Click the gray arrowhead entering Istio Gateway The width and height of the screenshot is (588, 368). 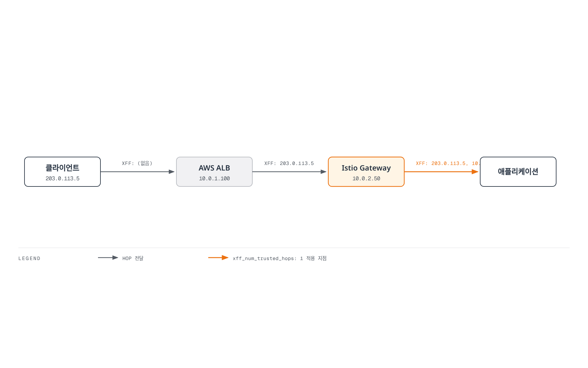(x=324, y=172)
